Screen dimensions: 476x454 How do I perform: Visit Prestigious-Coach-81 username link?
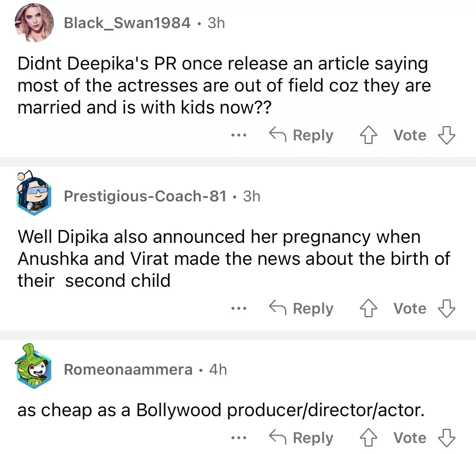coord(145,196)
